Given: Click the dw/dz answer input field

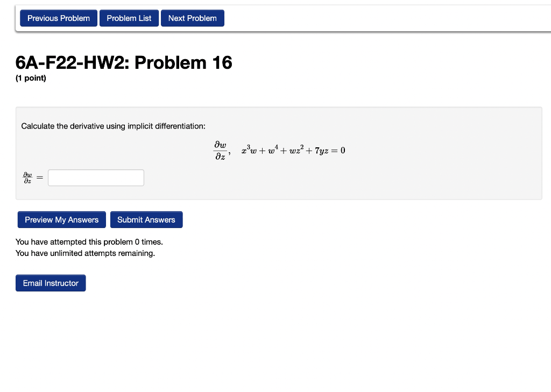Looking at the screenshot, I should (95, 177).
